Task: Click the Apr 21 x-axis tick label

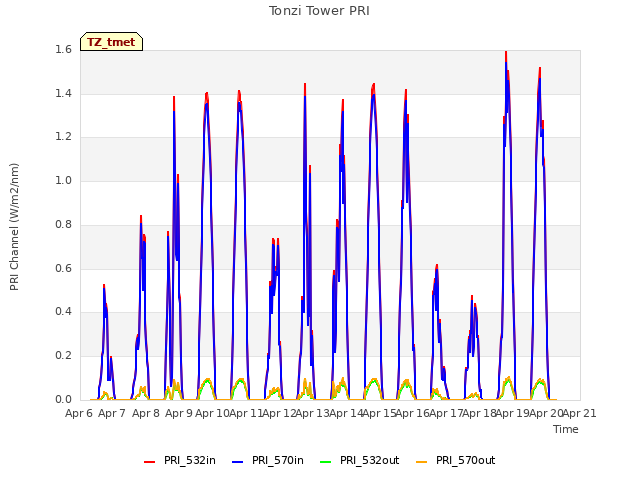Action: [579, 413]
